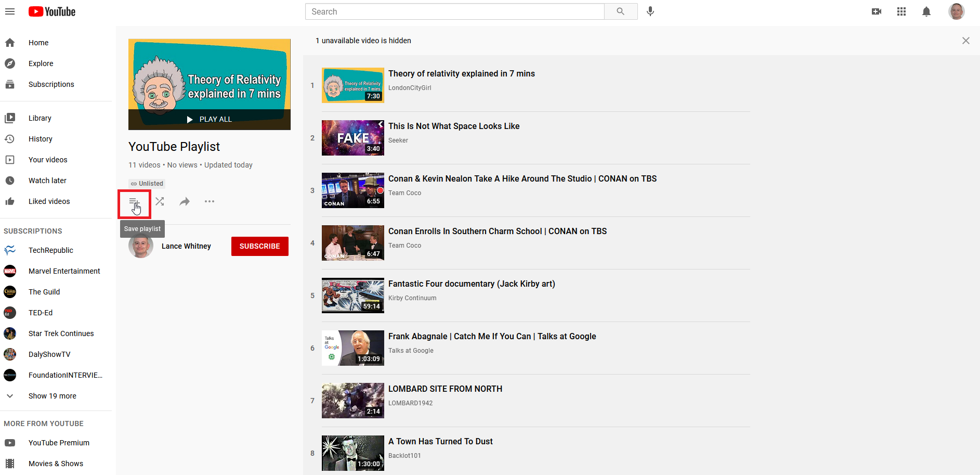Image resolution: width=980 pixels, height=475 pixels.
Task: Open Kirby Continuum channel link
Action: [412, 298]
